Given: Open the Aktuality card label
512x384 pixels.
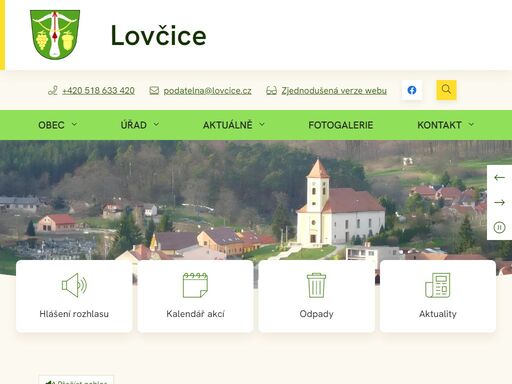Looking at the screenshot, I should tap(438, 314).
